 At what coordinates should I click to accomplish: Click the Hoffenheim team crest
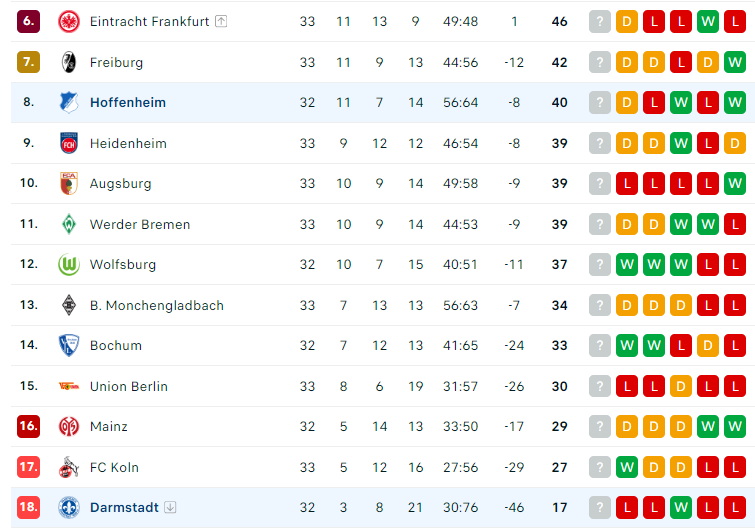click(x=69, y=103)
